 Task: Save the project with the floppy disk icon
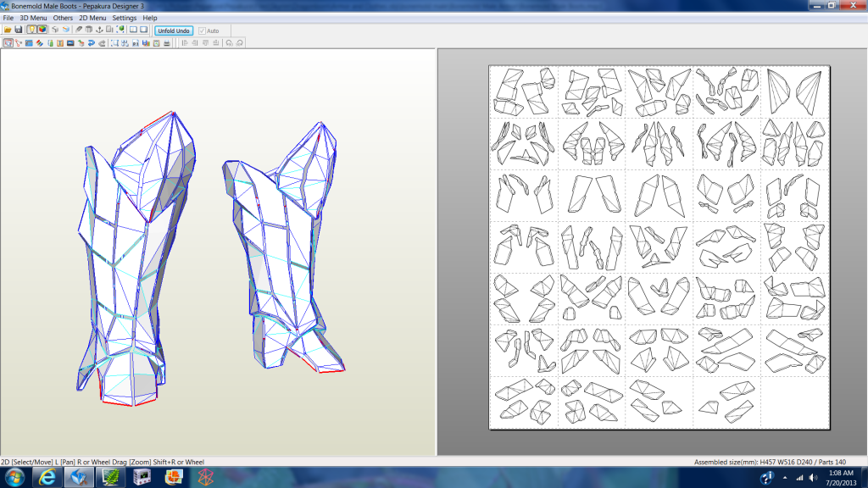tap(19, 30)
